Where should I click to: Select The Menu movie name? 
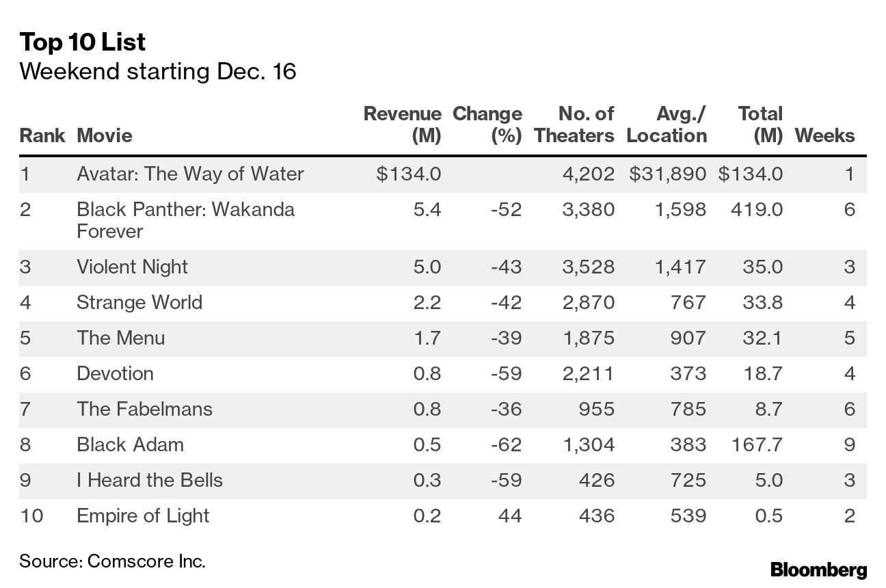click(x=120, y=338)
